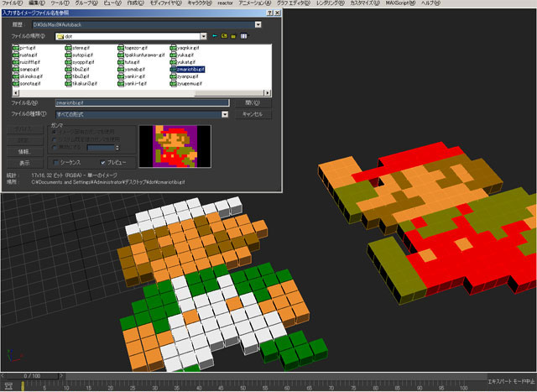The image size is (537, 392).
Task: Click the icon of the zyugemu.gif file
Action: pyautogui.click(x=173, y=84)
